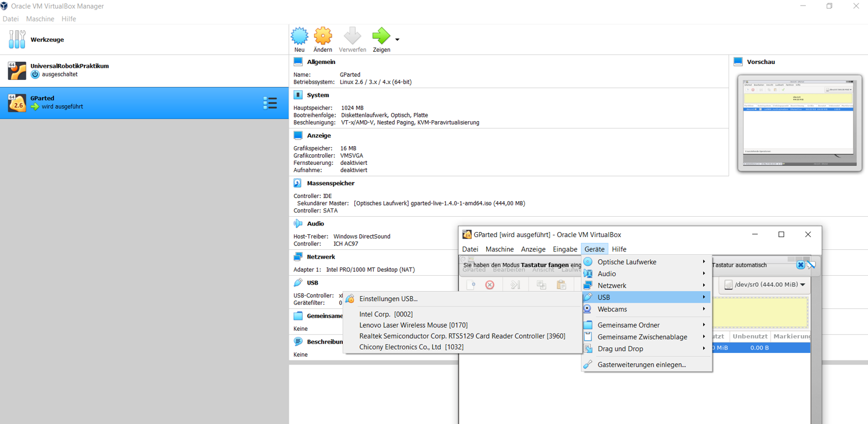Open the Maschine menu in VM window

coord(499,249)
